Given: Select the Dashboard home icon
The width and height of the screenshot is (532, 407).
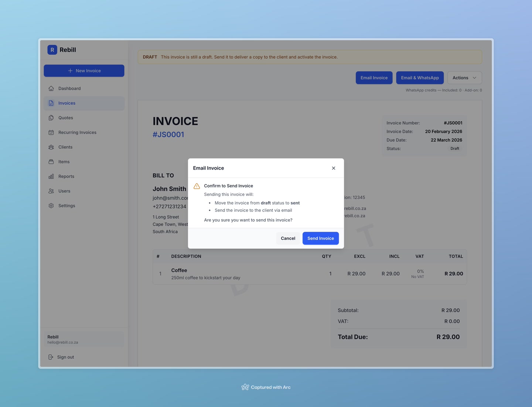Looking at the screenshot, I should (x=51, y=88).
